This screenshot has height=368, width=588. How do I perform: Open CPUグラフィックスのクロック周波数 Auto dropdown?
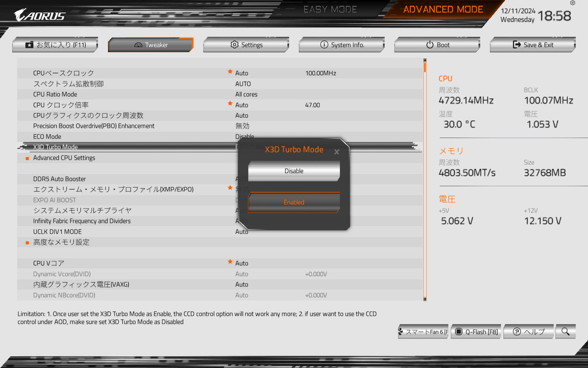[x=242, y=115]
